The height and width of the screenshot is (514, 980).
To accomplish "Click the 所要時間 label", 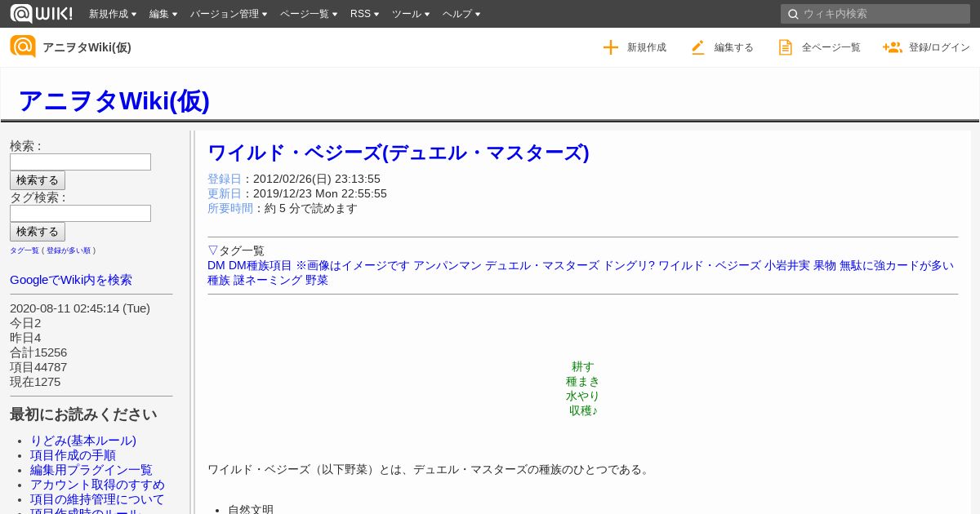I will click(x=230, y=208).
